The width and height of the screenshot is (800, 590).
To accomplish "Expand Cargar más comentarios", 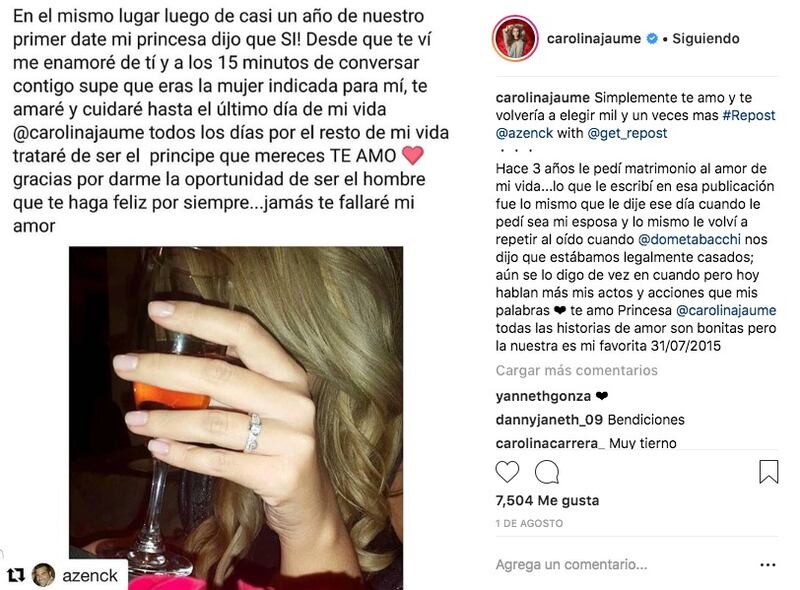I will pyautogui.click(x=577, y=370).
